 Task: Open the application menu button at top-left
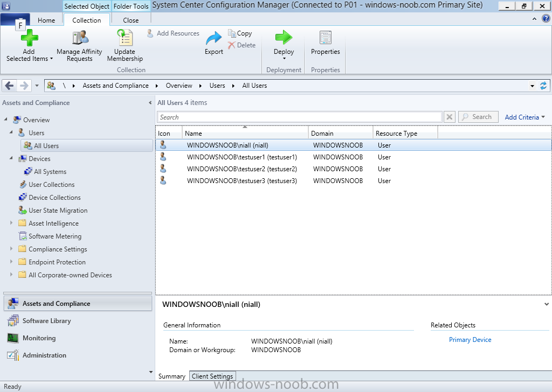(15, 19)
